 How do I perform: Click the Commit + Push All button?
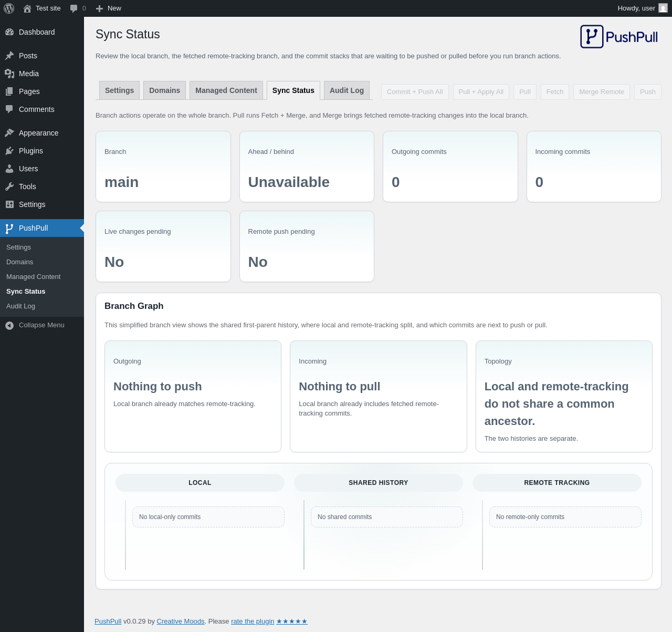[415, 91]
